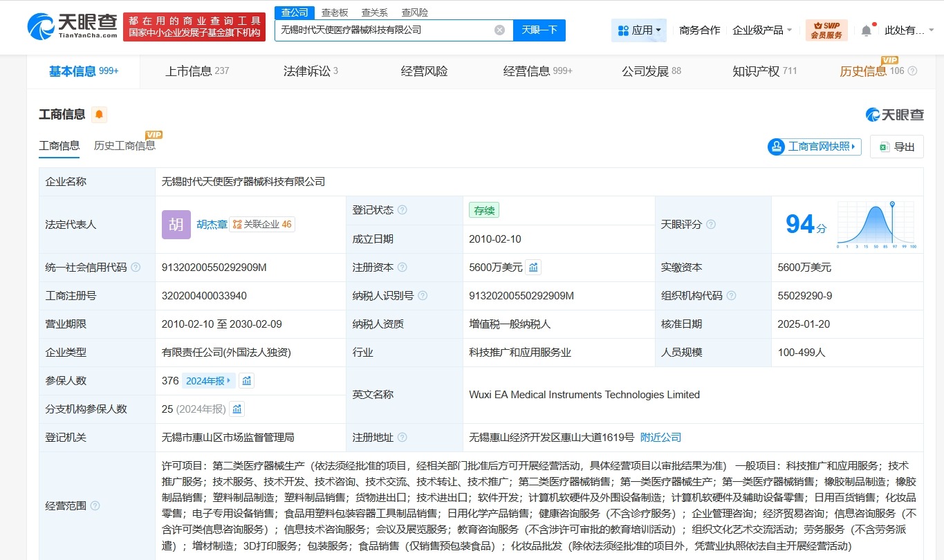The width and height of the screenshot is (944, 560).
Task: Switch to the 查老板 search tab
Action: click(333, 12)
